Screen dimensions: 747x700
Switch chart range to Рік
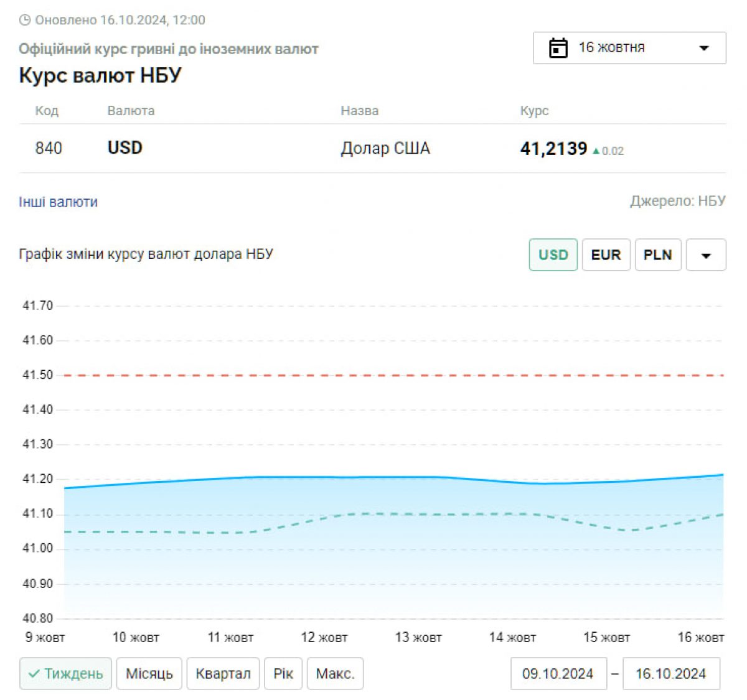pyautogui.click(x=283, y=673)
